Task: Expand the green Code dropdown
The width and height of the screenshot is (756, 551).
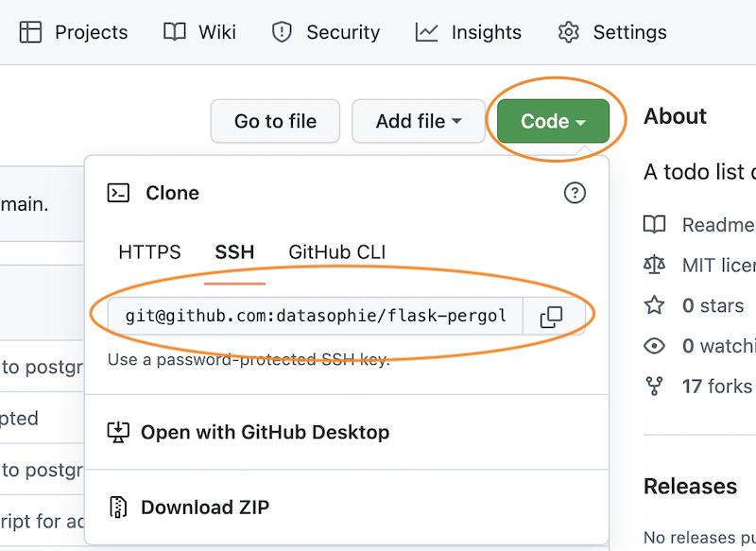Action: pos(553,121)
